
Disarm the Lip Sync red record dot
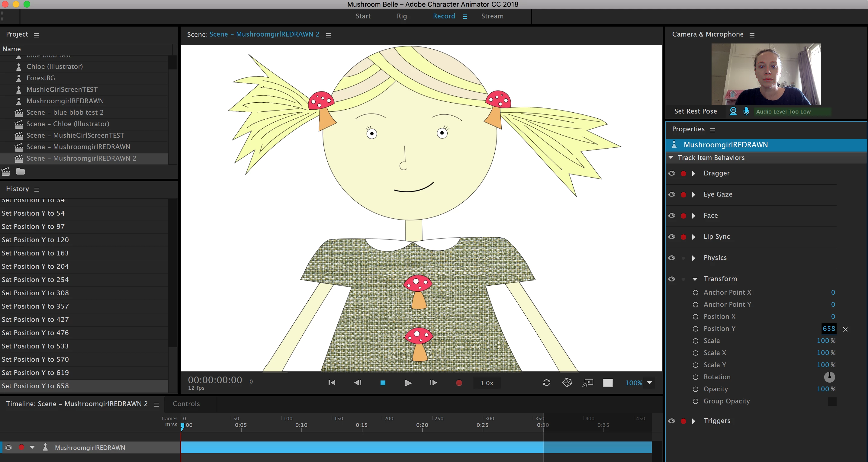683,237
